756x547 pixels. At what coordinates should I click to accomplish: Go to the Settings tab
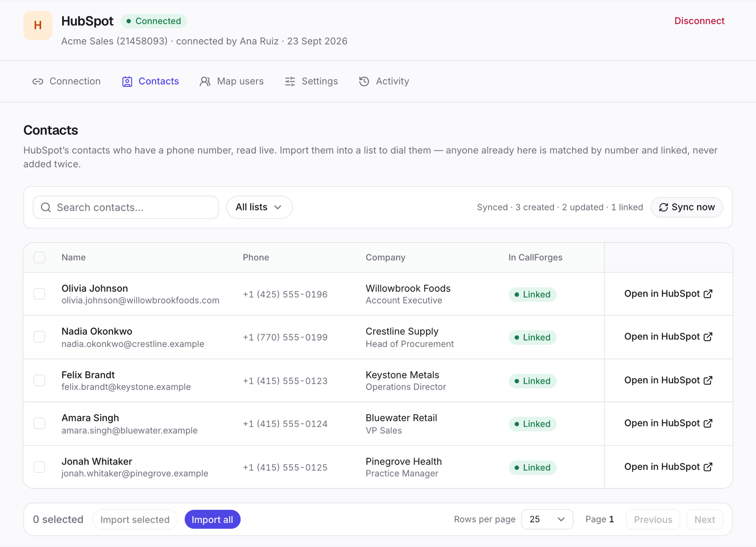[311, 81]
